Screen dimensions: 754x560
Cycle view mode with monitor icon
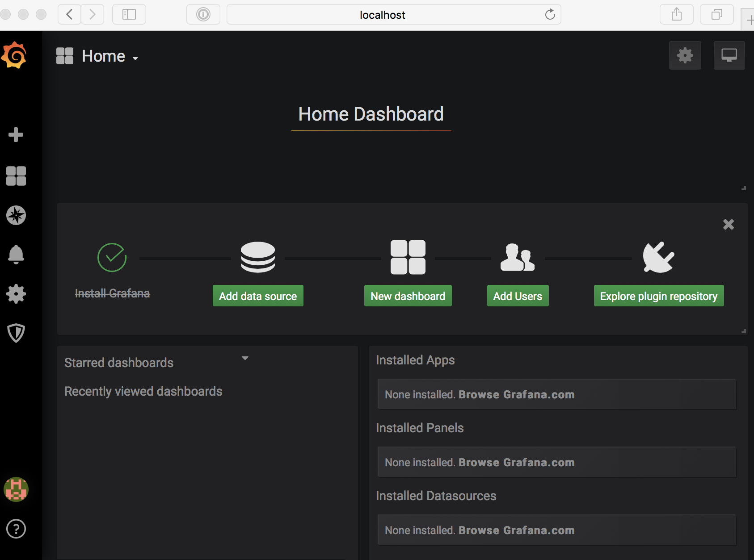click(x=729, y=55)
